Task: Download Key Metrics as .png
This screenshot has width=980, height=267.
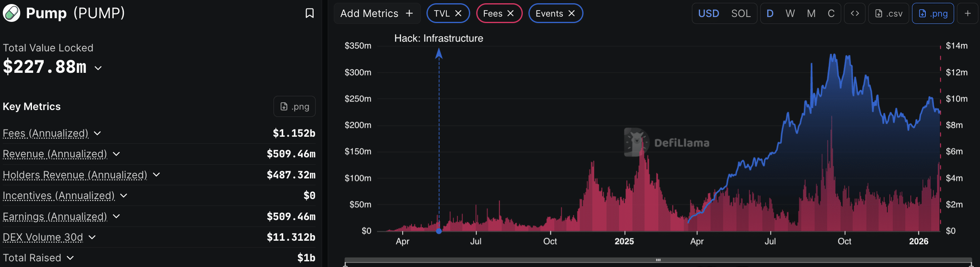Action: point(295,106)
